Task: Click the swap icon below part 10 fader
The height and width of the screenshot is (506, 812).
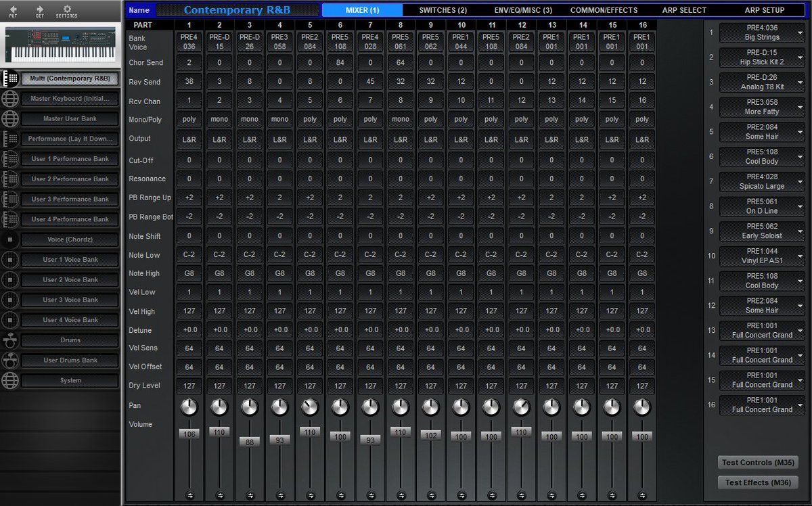Action: tap(461, 495)
